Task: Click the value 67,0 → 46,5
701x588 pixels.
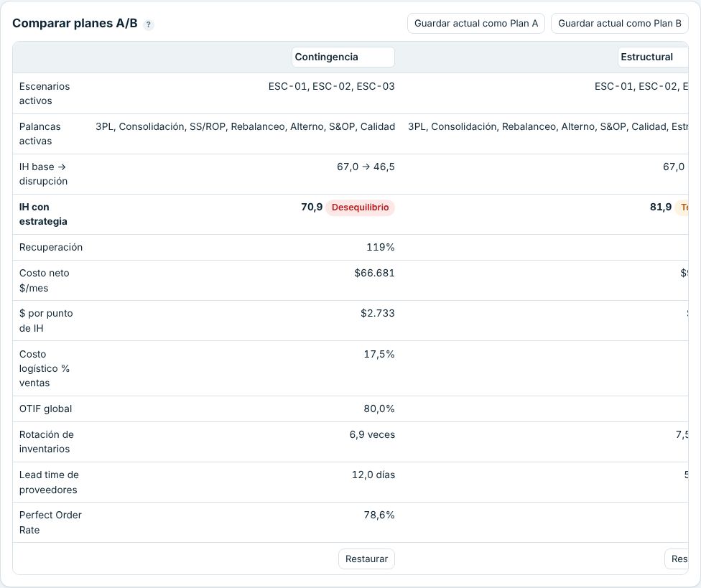Action: pos(366,167)
